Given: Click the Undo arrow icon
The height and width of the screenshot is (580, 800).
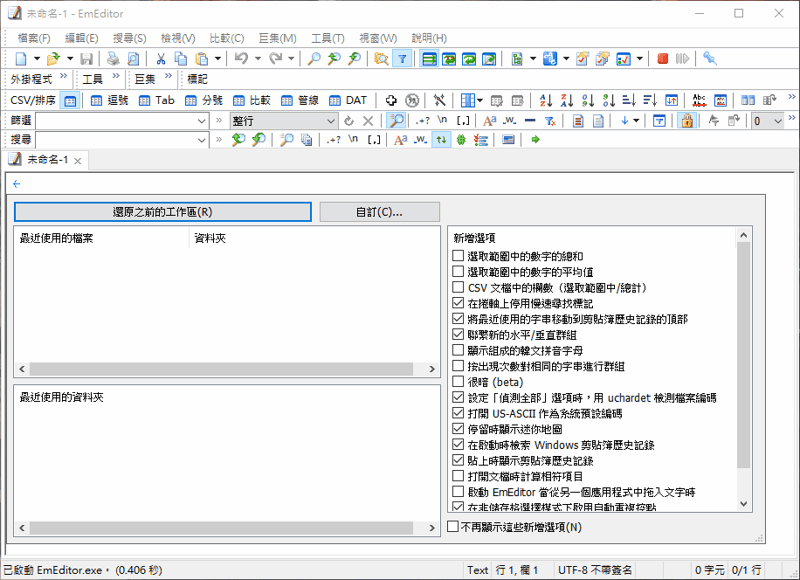Looking at the screenshot, I should (x=241, y=59).
